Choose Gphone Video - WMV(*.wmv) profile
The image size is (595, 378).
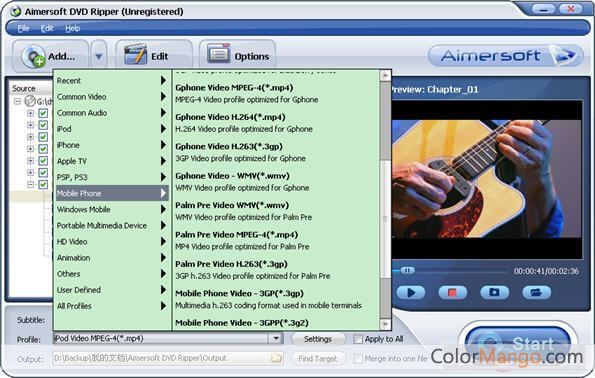276,181
